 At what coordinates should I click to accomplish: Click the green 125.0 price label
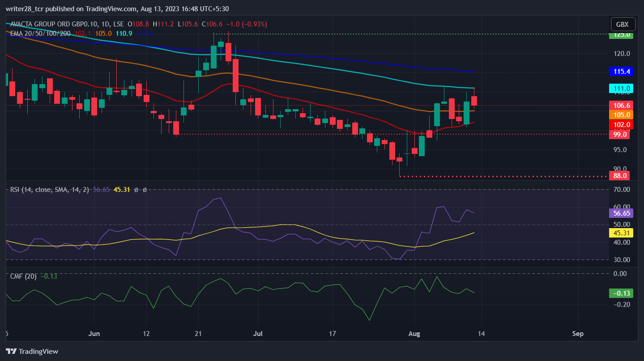pos(621,34)
